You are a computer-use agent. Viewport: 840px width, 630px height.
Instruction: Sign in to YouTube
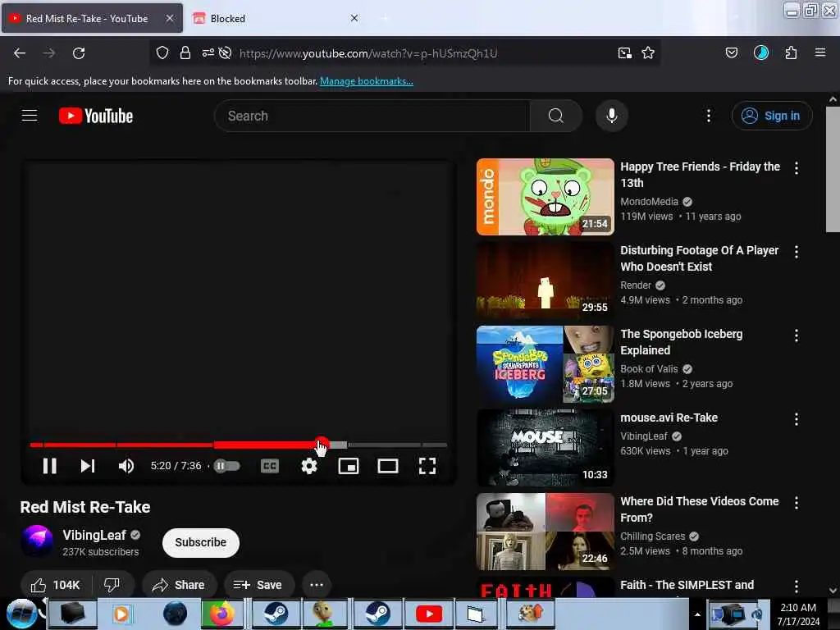771,116
